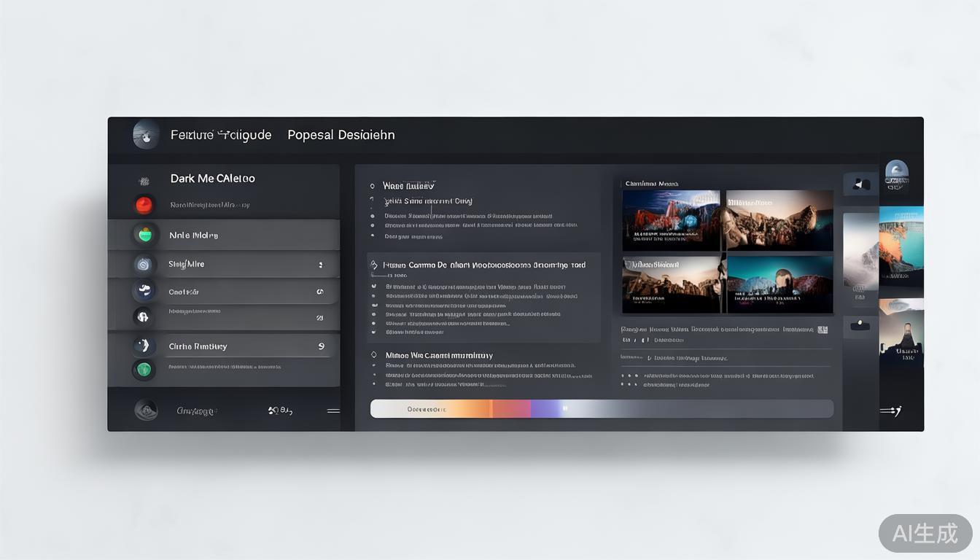
Task: Expand the Mlneo We Caeanl section marker
Action: point(373,355)
